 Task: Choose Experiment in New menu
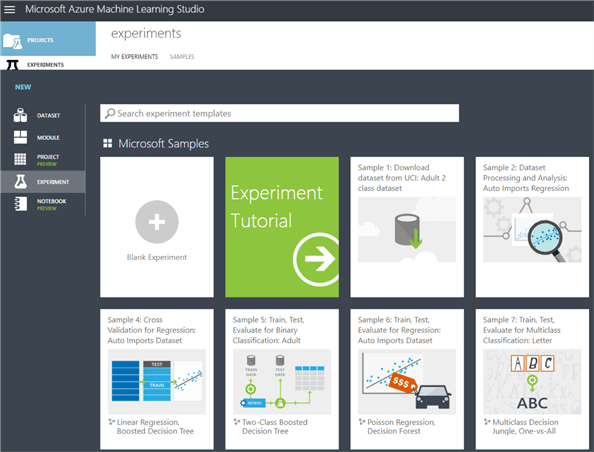43,182
